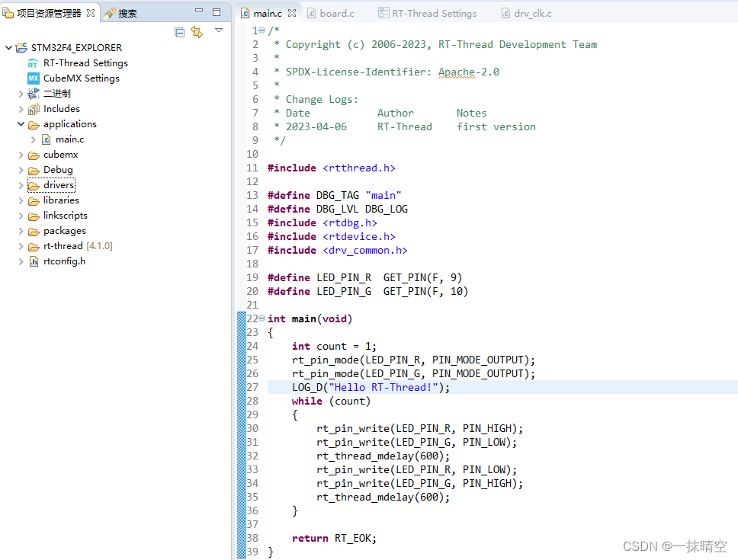This screenshot has width=738, height=560.
Task: Expand the Debug folder
Action: point(21,170)
